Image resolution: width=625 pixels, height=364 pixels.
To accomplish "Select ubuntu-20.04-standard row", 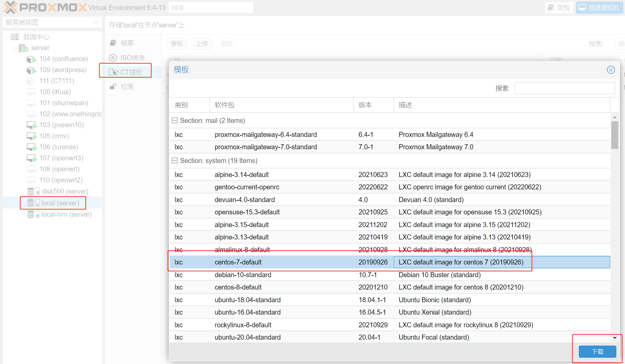I will pos(390,337).
